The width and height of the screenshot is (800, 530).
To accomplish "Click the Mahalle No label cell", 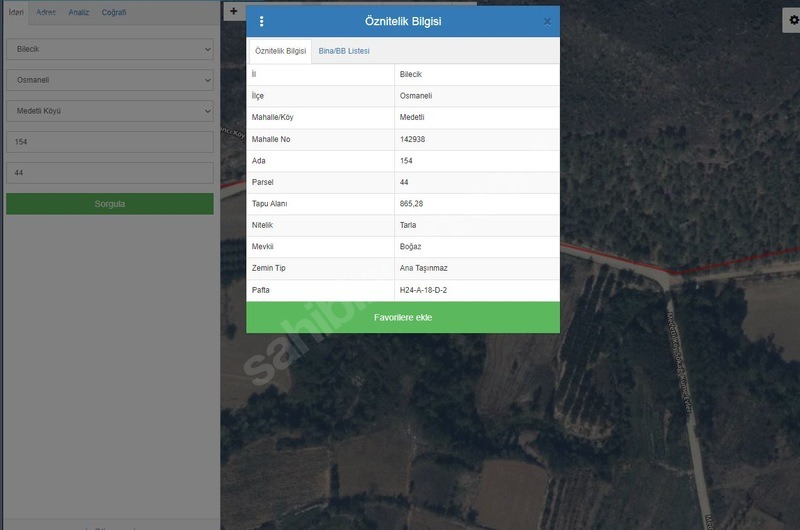I will 320,139.
